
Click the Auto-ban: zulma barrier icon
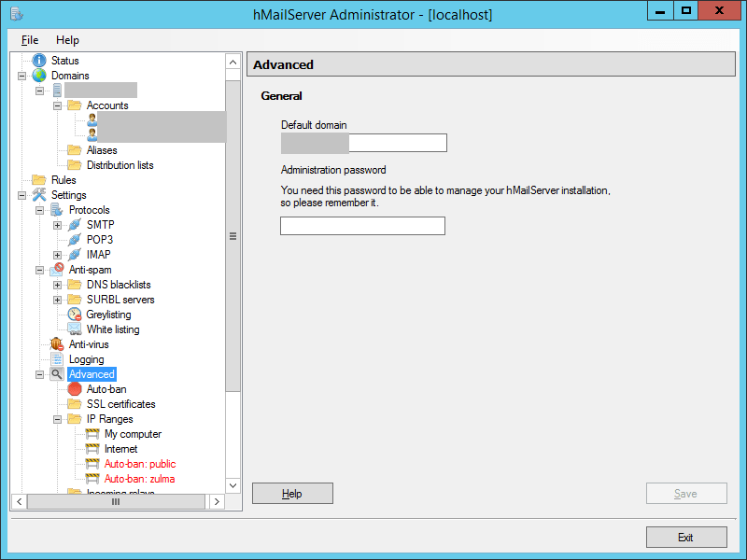point(92,479)
